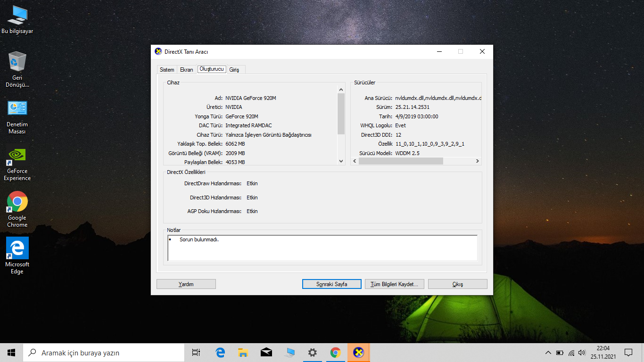
Task: Click inside the Notlar text box
Action: tap(322, 248)
